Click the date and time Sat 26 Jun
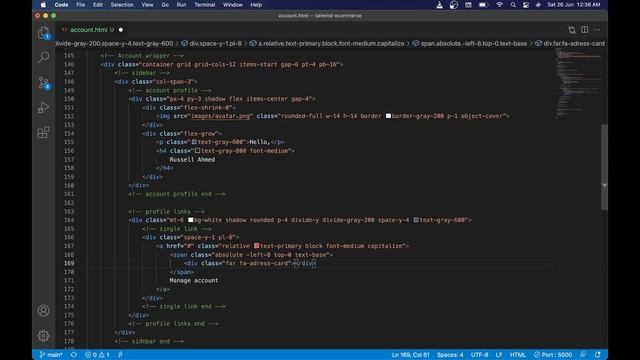This screenshot has height=360, width=640. [574, 5]
